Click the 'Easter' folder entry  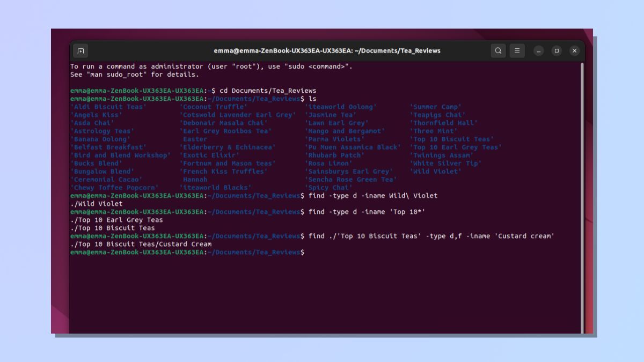195,139
